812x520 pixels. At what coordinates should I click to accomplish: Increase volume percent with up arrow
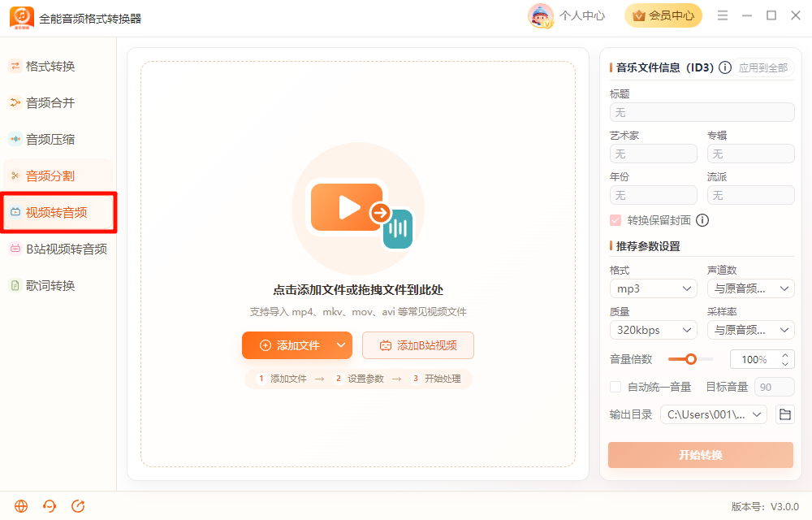(x=785, y=355)
